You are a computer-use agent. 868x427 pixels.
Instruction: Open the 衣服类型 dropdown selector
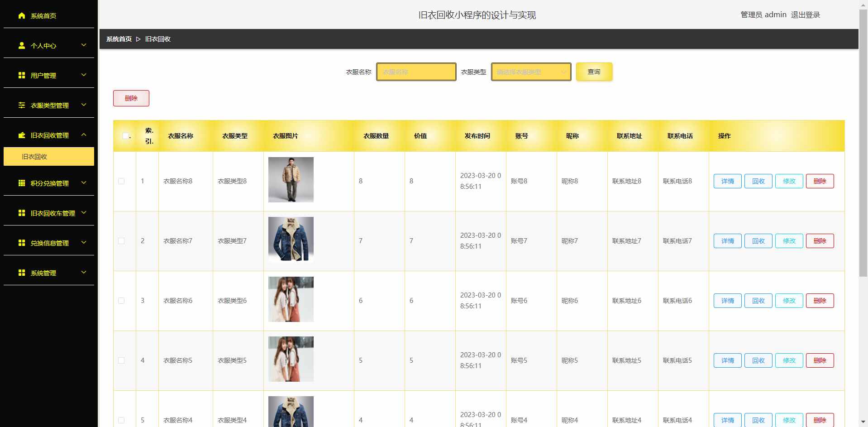[x=531, y=72]
